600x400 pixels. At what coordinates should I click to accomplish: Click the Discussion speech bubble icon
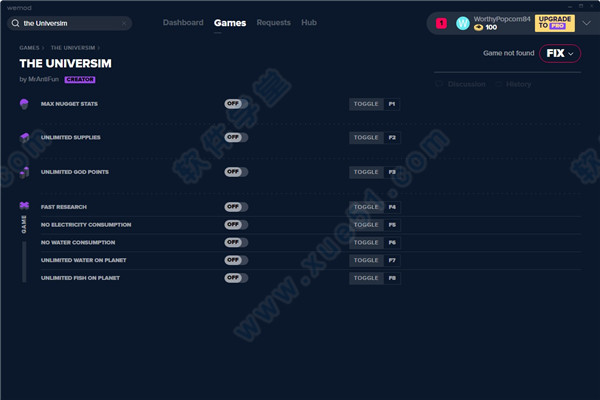(x=439, y=84)
